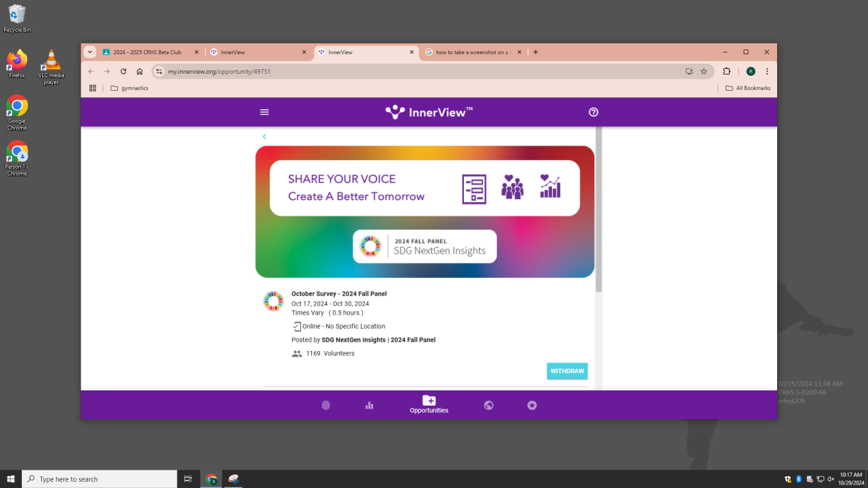Image resolution: width=868 pixels, height=488 pixels.
Task: Reload the current page
Action: (123, 71)
